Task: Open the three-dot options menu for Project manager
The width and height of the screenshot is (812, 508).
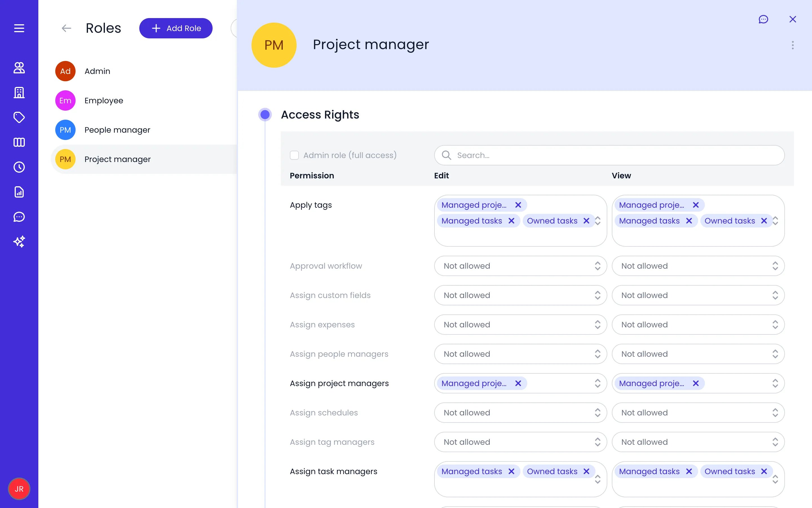Action: click(793, 45)
